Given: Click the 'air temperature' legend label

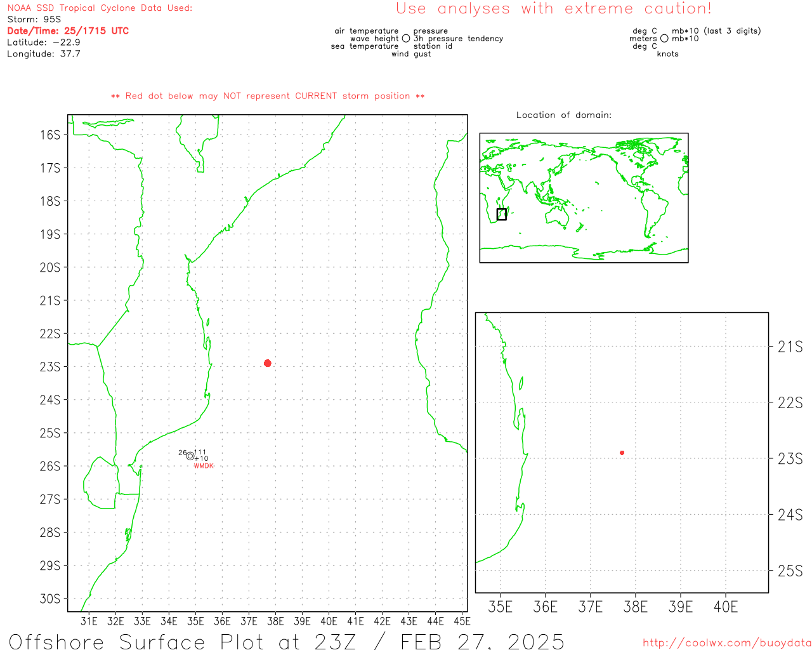Looking at the screenshot, I should (367, 30).
